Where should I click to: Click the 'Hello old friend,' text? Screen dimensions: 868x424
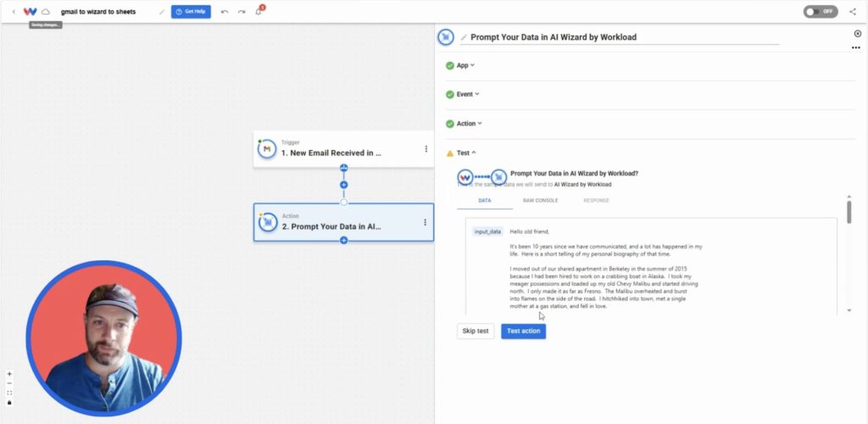529,232
